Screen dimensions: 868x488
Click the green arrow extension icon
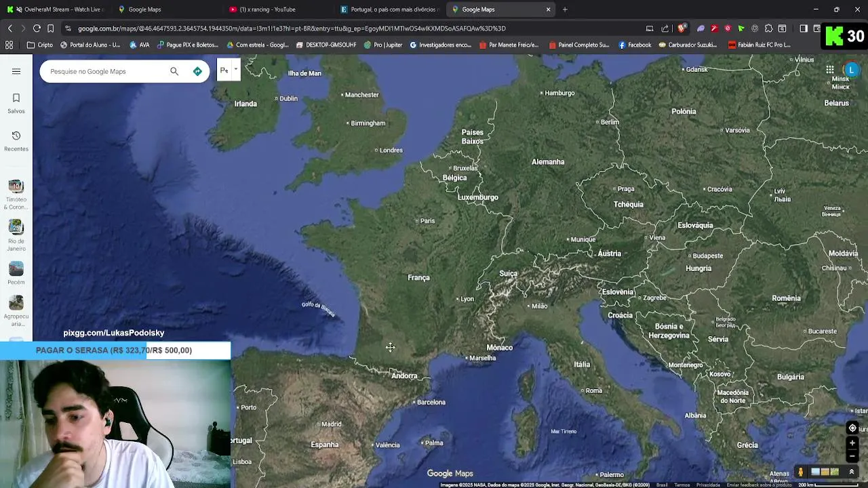pyautogui.click(x=741, y=28)
